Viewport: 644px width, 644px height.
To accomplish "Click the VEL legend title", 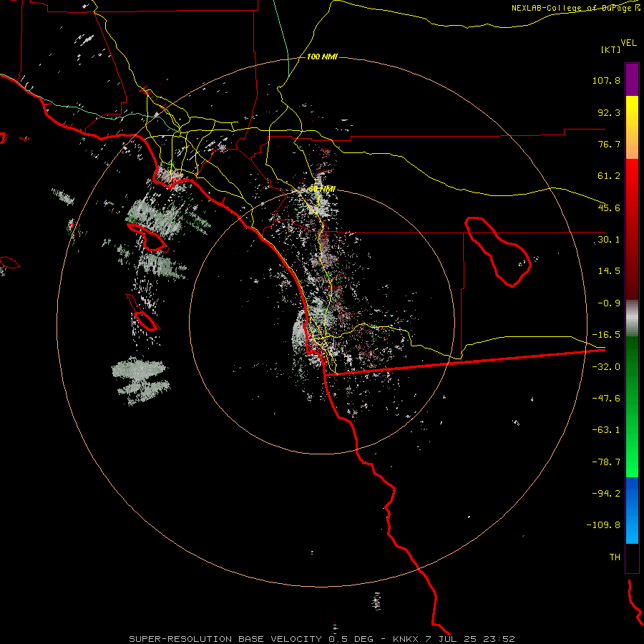I will coord(628,43).
